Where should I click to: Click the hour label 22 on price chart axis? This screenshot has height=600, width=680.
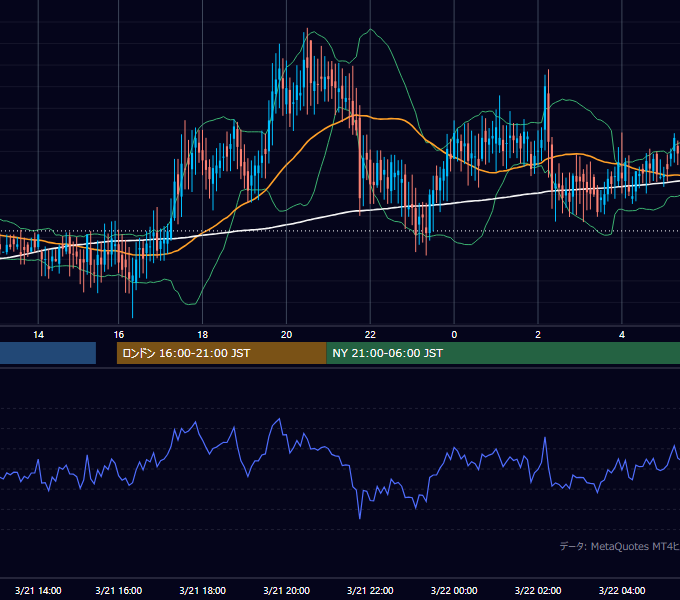click(370, 335)
